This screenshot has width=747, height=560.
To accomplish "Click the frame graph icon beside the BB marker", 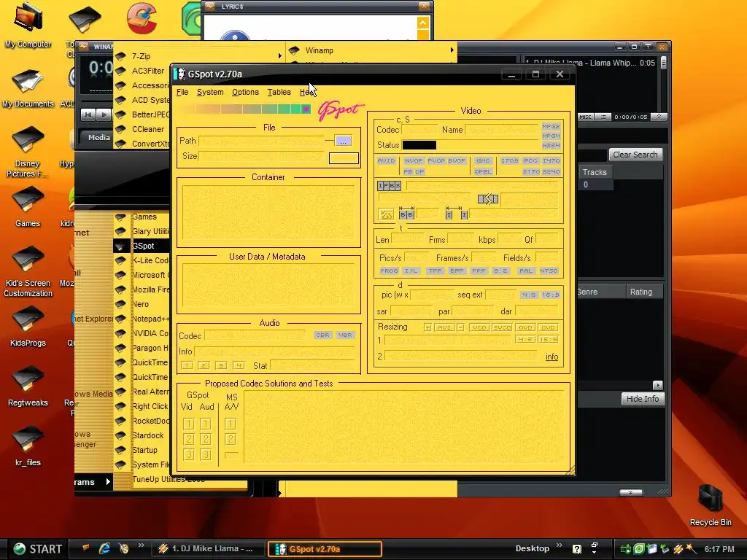I will point(386,215).
